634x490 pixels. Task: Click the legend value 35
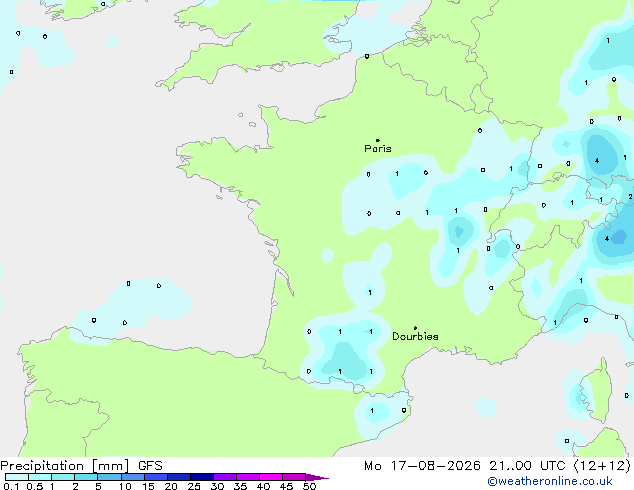pos(240,486)
